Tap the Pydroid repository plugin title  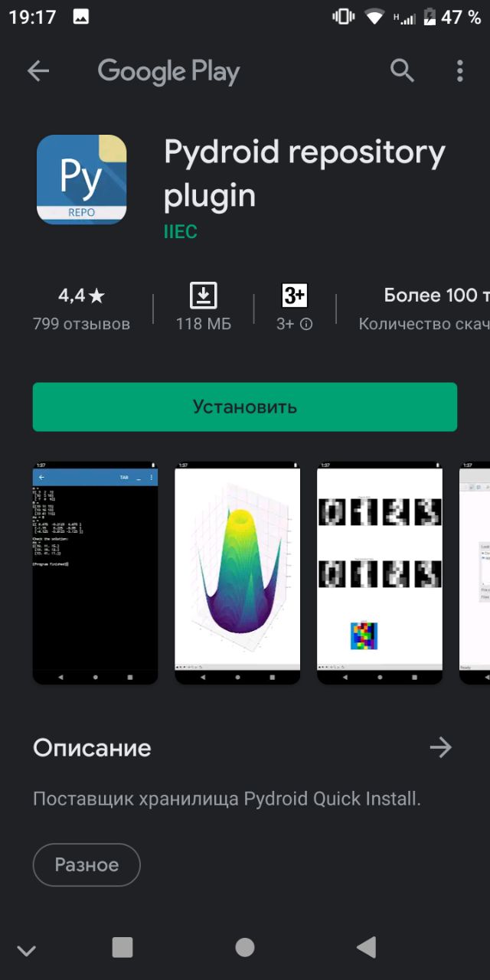pos(305,174)
